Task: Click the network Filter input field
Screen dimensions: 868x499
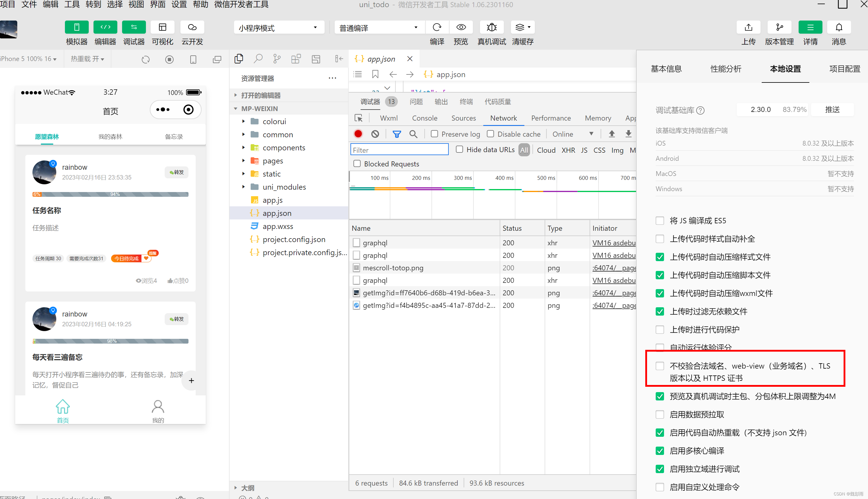Action: click(399, 150)
